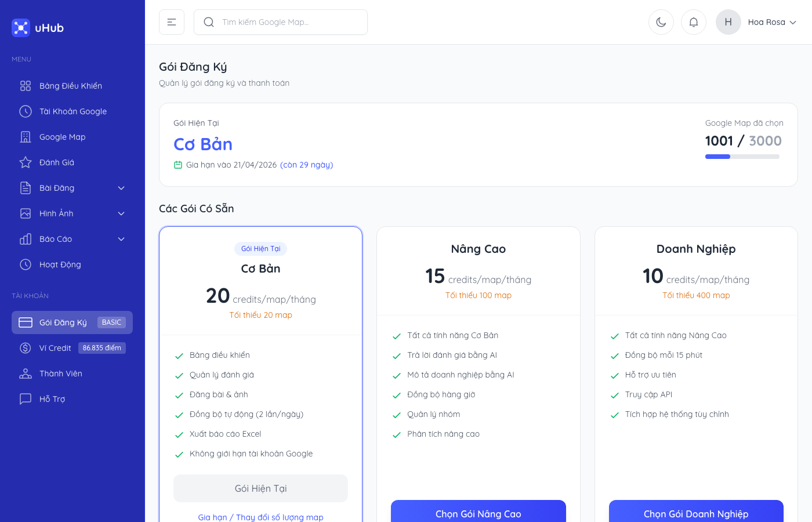812x522 pixels.
Task: Click the Google Map usage progress bar
Action: [742, 157]
